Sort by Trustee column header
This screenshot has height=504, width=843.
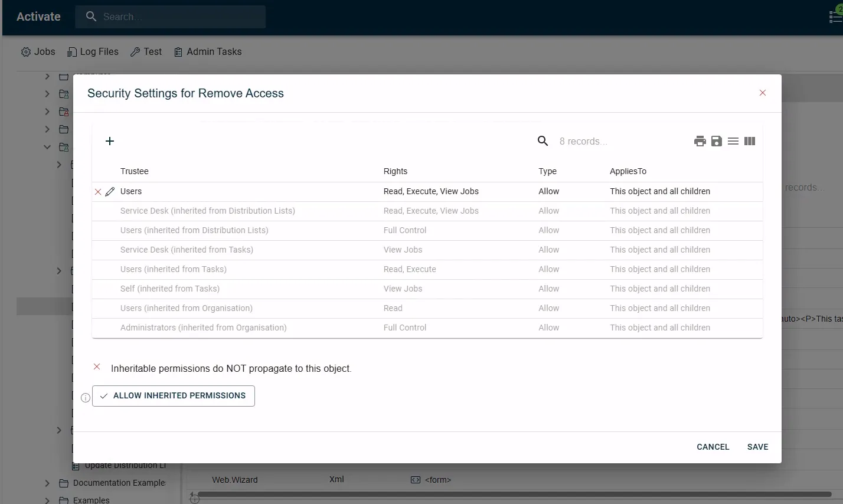pyautogui.click(x=135, y=171)
